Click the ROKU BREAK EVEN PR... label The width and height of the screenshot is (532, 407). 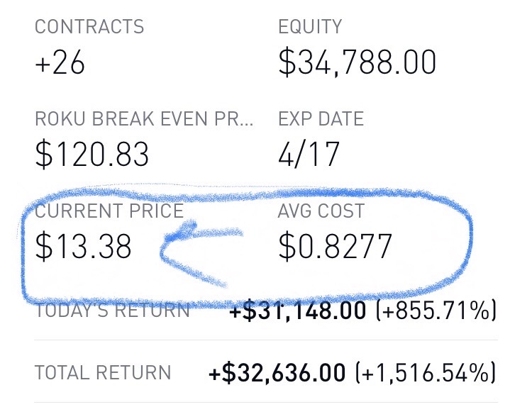144,118
